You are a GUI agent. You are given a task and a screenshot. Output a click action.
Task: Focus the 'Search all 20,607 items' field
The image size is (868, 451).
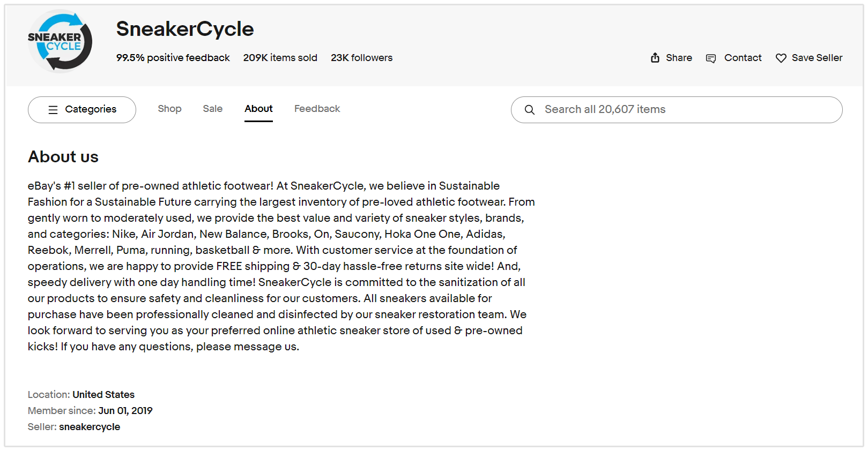coord(686,110)
